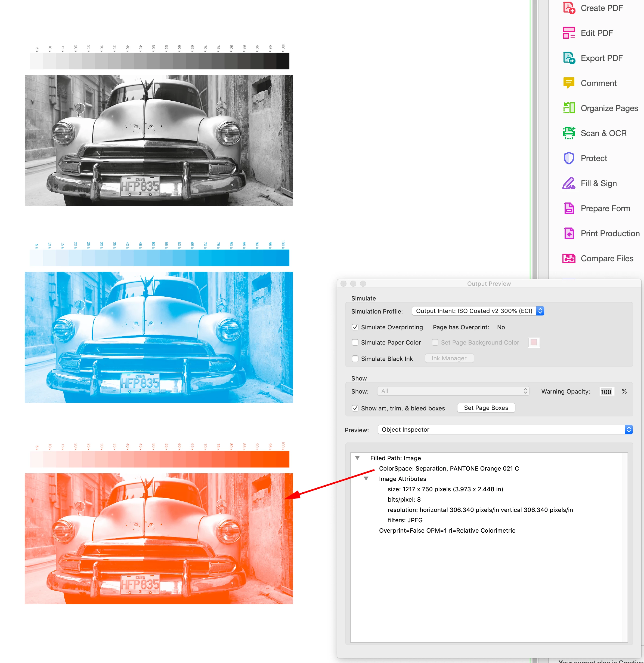This screenshot has height=663, width=644.
Task: Select the Comment tool icon
Action: 569,83
